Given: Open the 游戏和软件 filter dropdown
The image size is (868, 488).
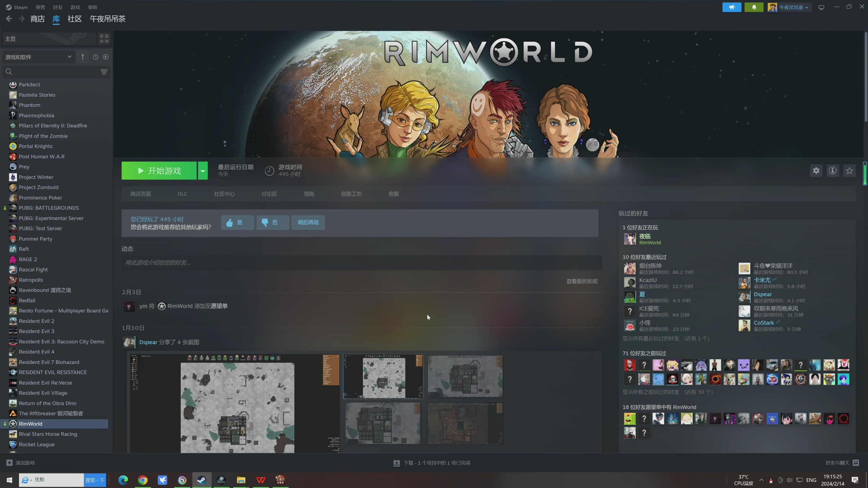Looking at the screenshot, I should (x=38, y=57).
